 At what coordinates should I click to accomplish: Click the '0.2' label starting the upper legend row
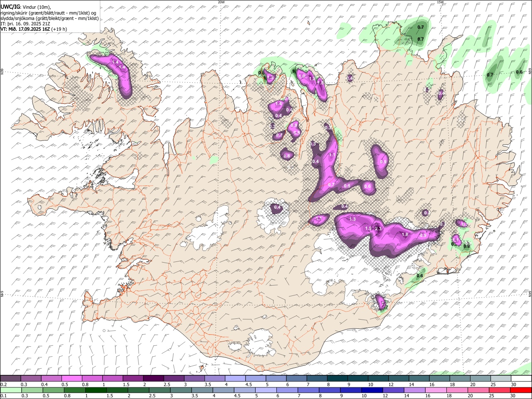pos(4,384)
